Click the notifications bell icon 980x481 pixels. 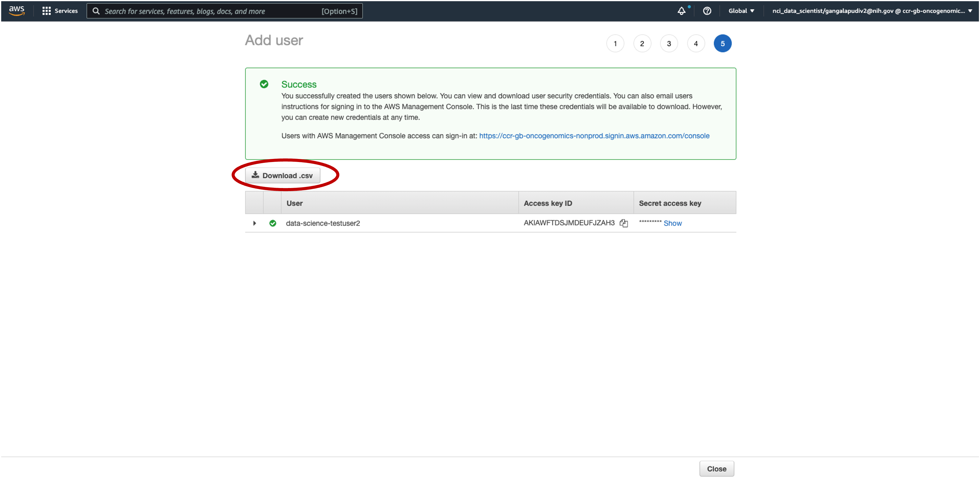(681, 11)
